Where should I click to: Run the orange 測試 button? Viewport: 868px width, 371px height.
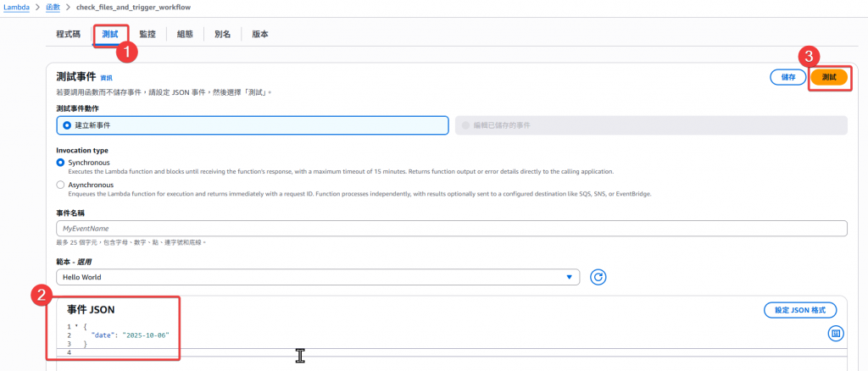[829, 77]
